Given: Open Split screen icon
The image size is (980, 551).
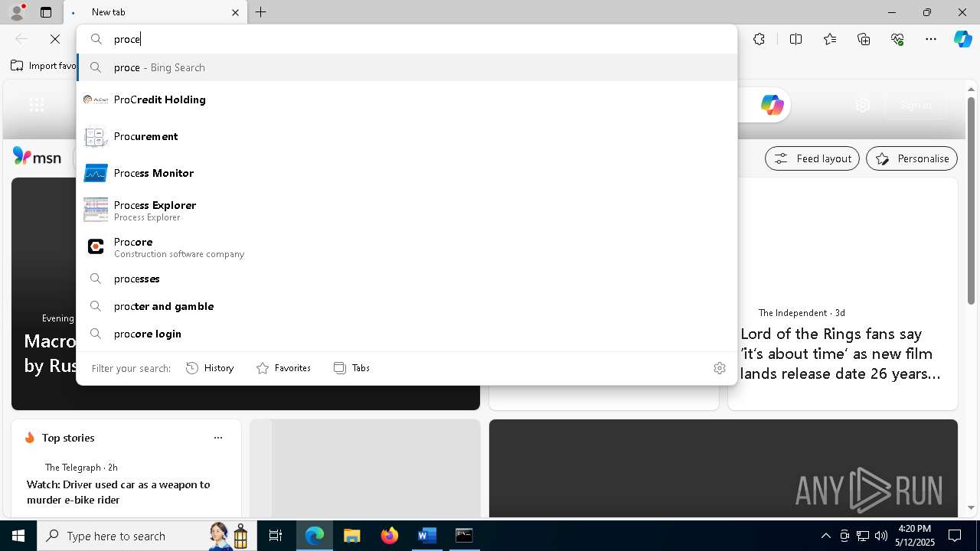Looking at the screenshot, I should [x=795, y=39].
